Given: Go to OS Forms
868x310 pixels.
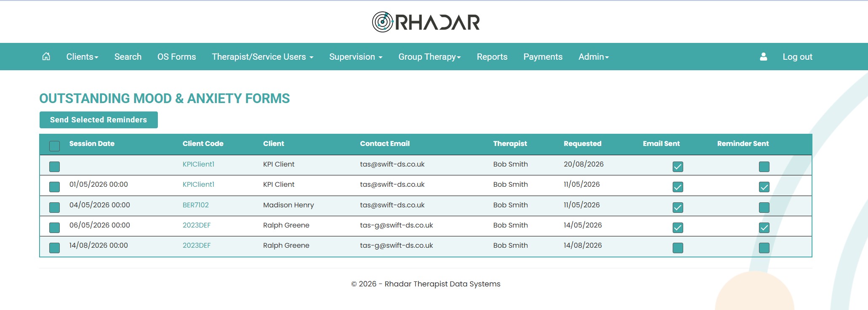Looking at the screenshot, I should (x=176, y=57).
